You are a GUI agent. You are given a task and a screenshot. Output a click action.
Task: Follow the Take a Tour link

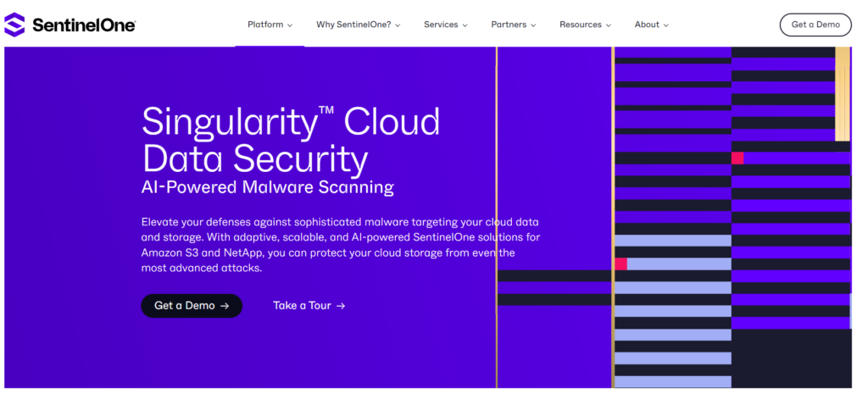pyautogui.click(x=302, y=306)
